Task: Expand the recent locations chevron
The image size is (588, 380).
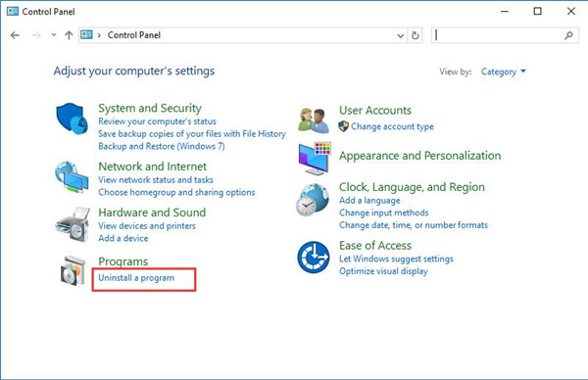Action: 54,35
